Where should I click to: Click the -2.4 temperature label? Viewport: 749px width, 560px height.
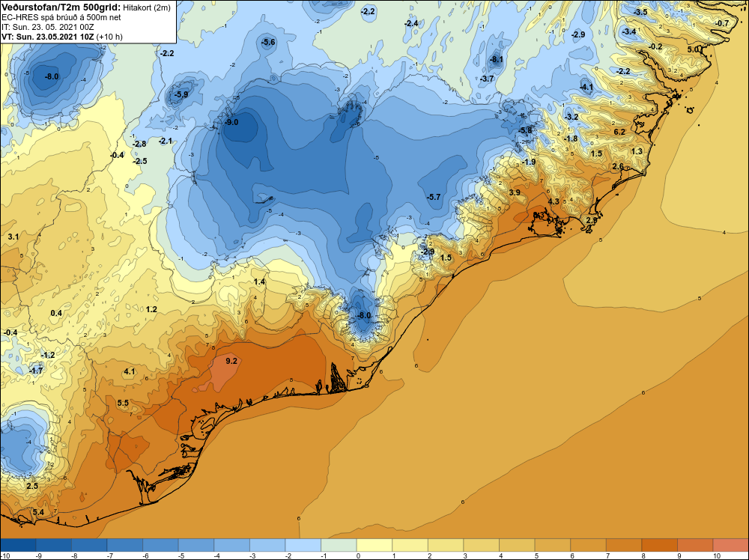pos(410,23)
